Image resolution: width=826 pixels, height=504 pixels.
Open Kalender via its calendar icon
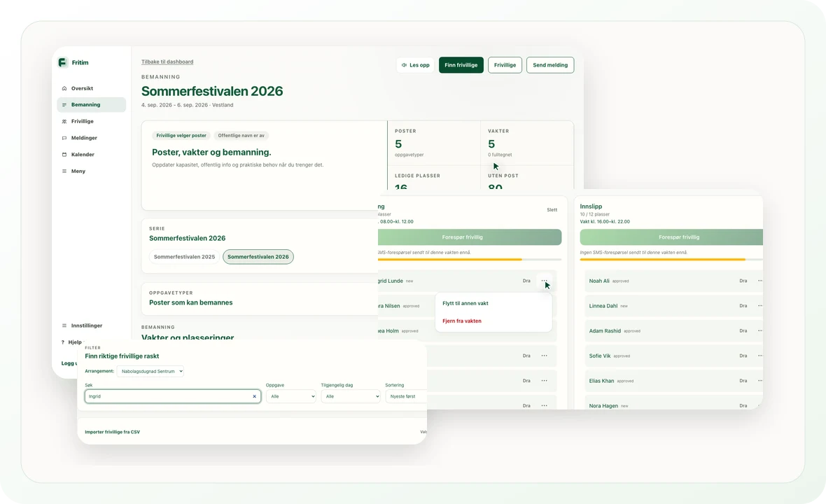click(x=64, y=154)
